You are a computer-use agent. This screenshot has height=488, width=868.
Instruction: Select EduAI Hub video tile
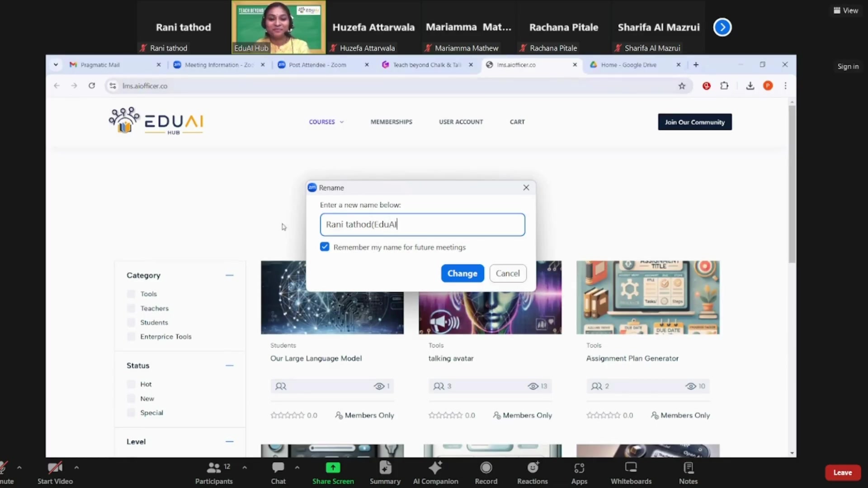click(278, 27)
